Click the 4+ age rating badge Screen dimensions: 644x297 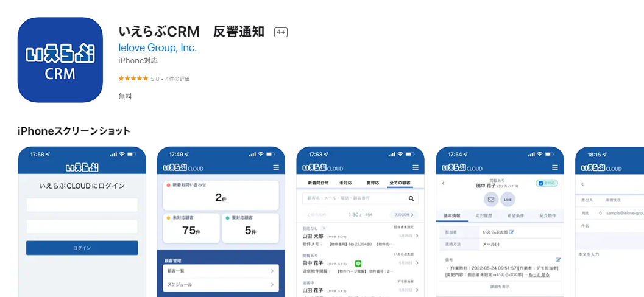tap(281, 32)
